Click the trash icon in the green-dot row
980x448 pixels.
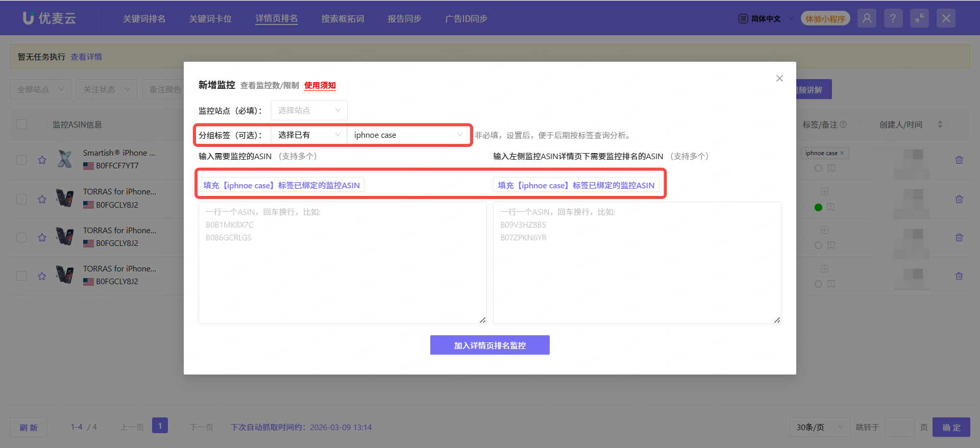click(x=959, y=199)
